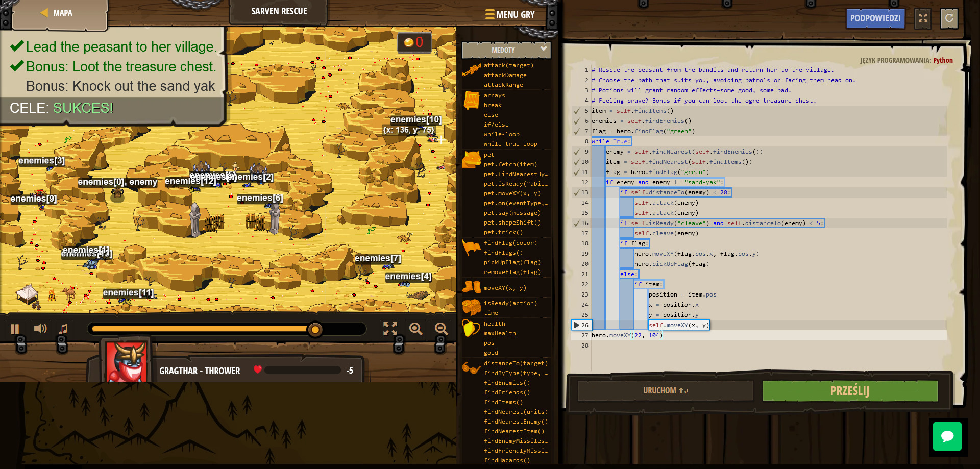
Task: Click the programming book icon
Action: [x=472, y=100]
